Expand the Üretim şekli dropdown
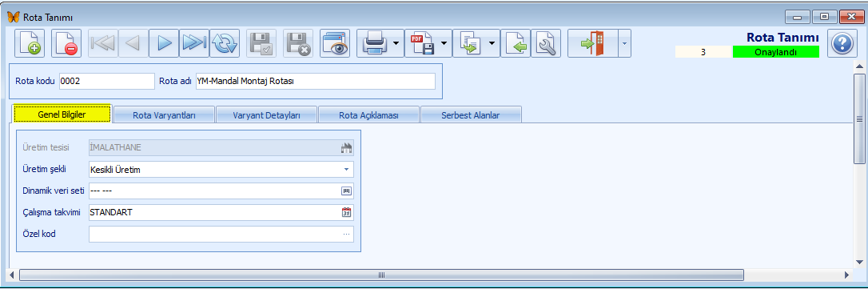 pyautogui.click(x=347, y=169)
